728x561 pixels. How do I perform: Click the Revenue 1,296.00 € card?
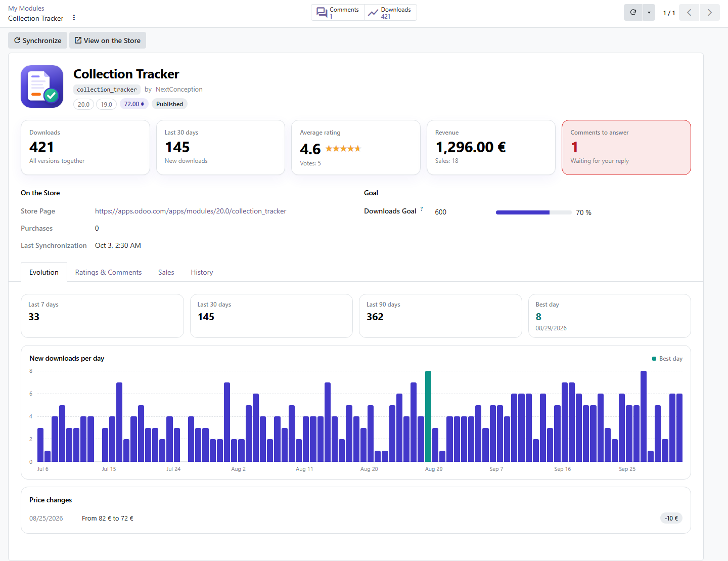491,147
